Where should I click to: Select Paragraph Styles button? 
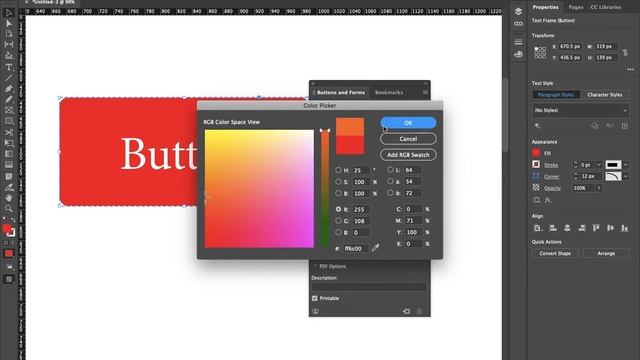pyautogui.click(x=556, y=95)
